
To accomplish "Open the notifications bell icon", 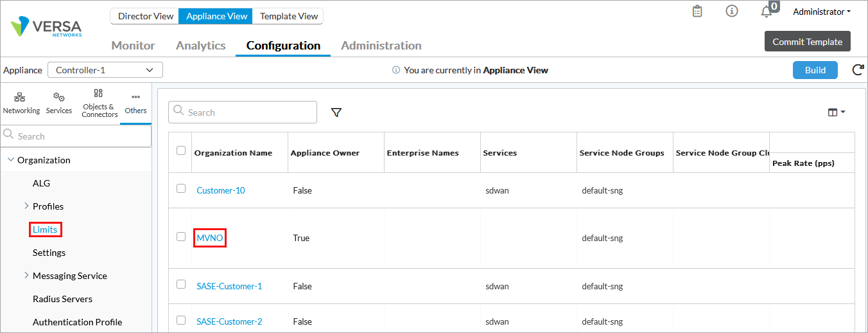I will pyautogui.click(x=766, y=12).
